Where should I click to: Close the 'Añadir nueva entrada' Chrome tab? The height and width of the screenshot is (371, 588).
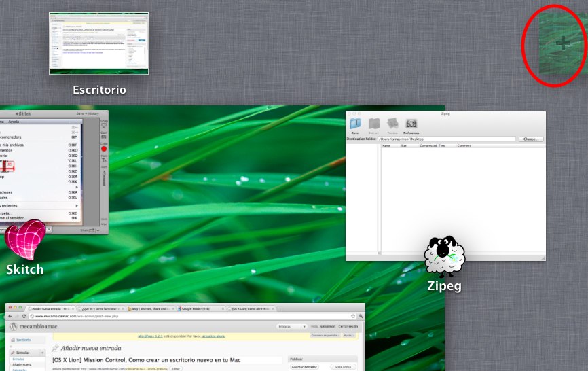tap(73, 308)
